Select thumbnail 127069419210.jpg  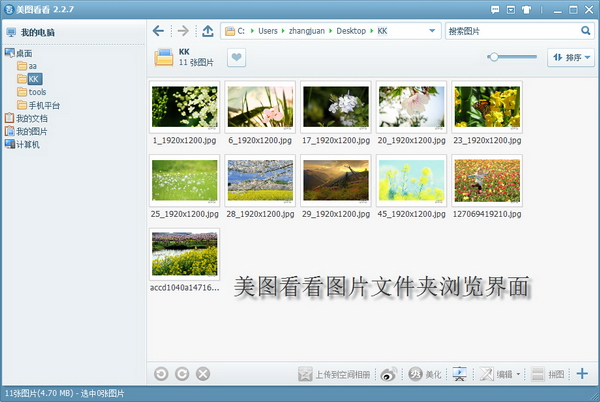click(x=487, y=181)
